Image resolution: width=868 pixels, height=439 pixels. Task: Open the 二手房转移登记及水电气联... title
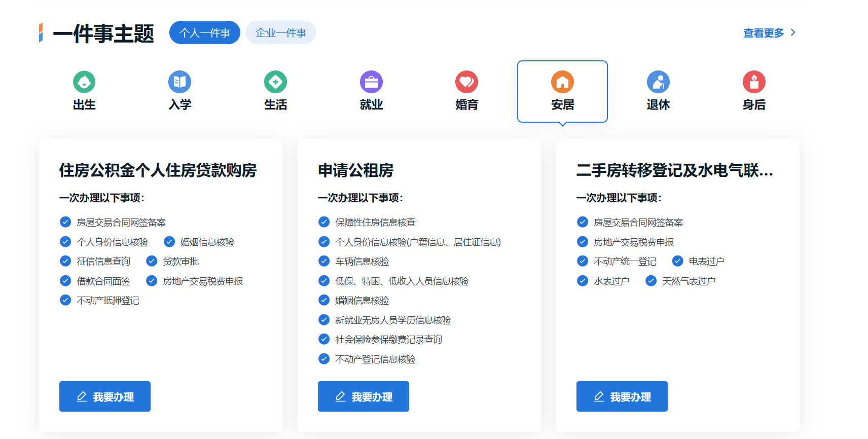tap(675, 170)
